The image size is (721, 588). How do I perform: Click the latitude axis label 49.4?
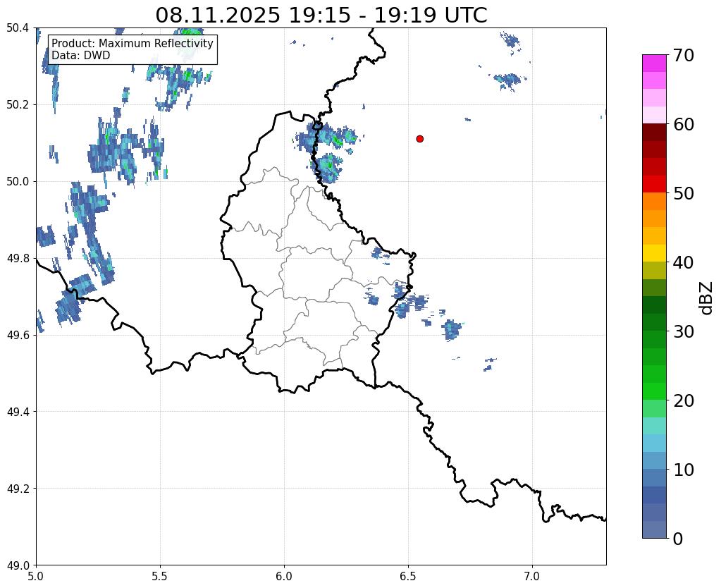[18, 412]
